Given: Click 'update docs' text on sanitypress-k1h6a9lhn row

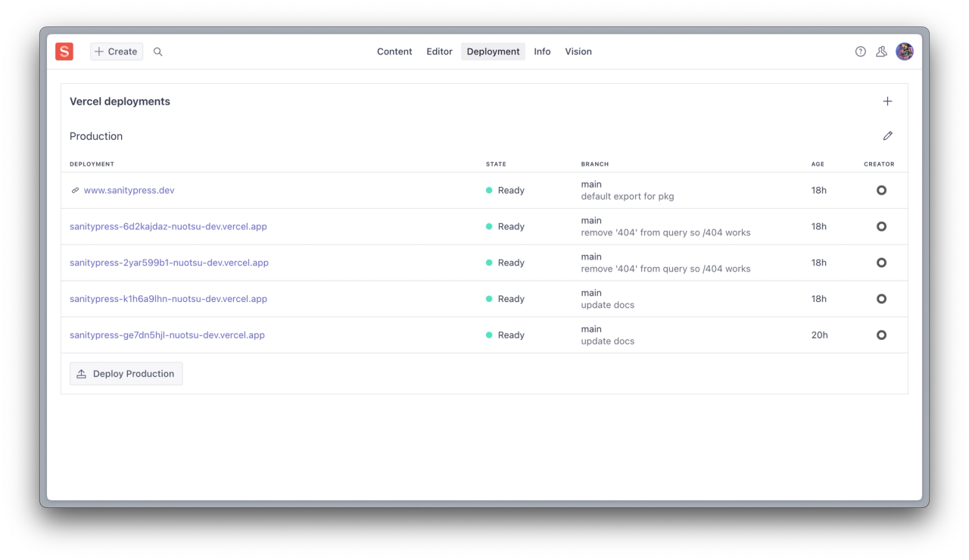Looking at the screenshot, I should pyautogui.click(x=608, y=305).
